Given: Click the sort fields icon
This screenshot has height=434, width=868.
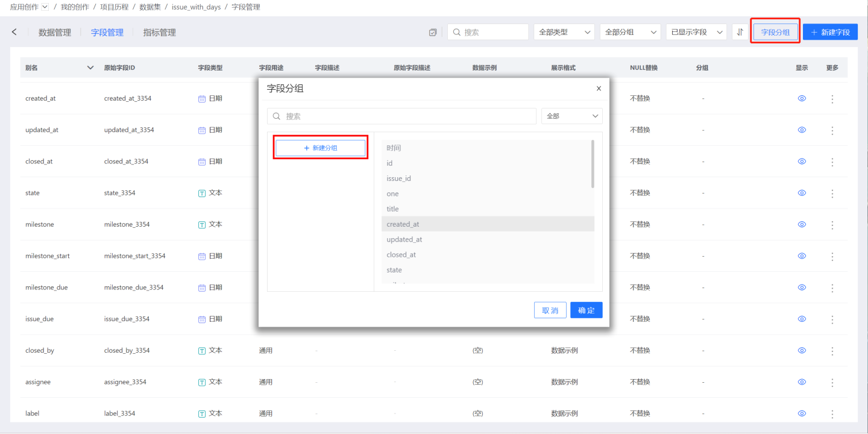Looking at the screenshot, I should click(x=740, y=32).
